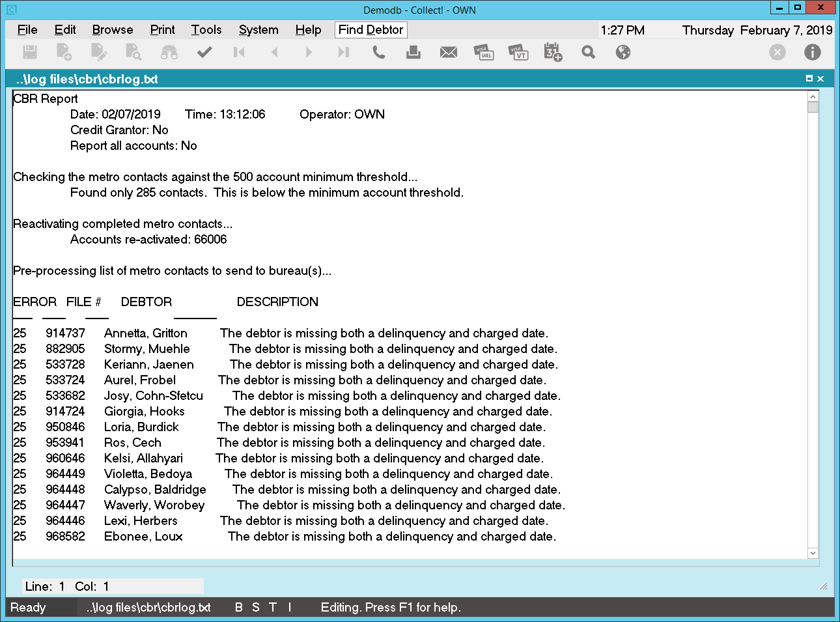Click the binoculars find icon

169,52
